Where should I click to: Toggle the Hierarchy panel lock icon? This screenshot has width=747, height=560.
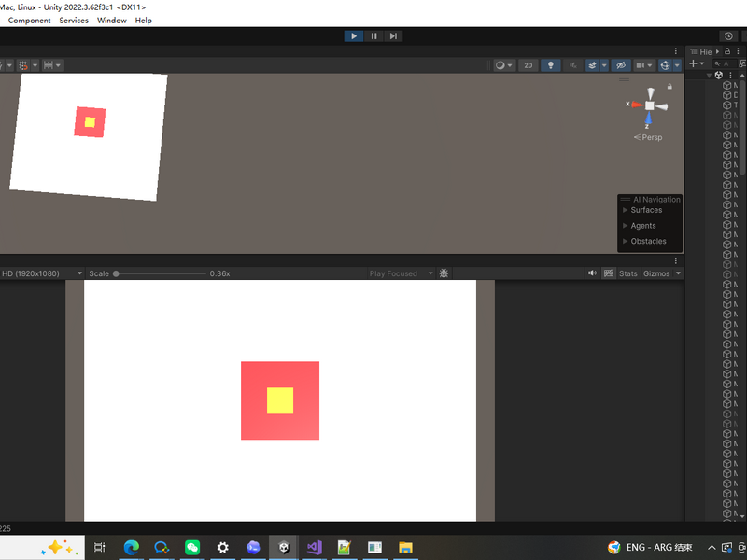click(727, 51)
